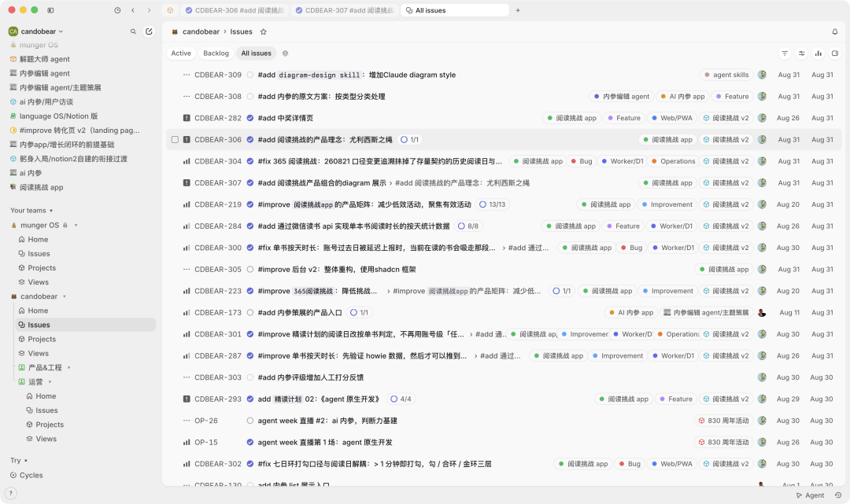This screenshot has width=850, height=504.
Task: Collapse the 运营 sub-team
Action: coord(50,382)
